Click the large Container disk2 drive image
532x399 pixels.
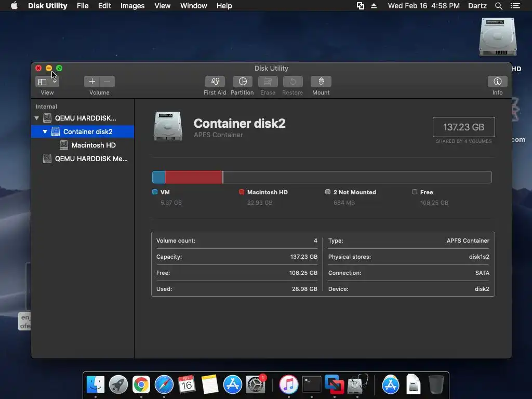point(168,126)
